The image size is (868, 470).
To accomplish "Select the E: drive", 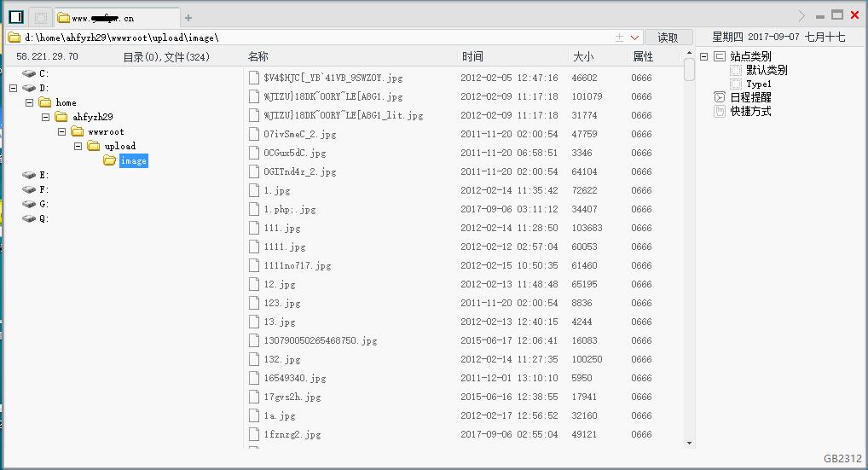I will coord(36,175).
